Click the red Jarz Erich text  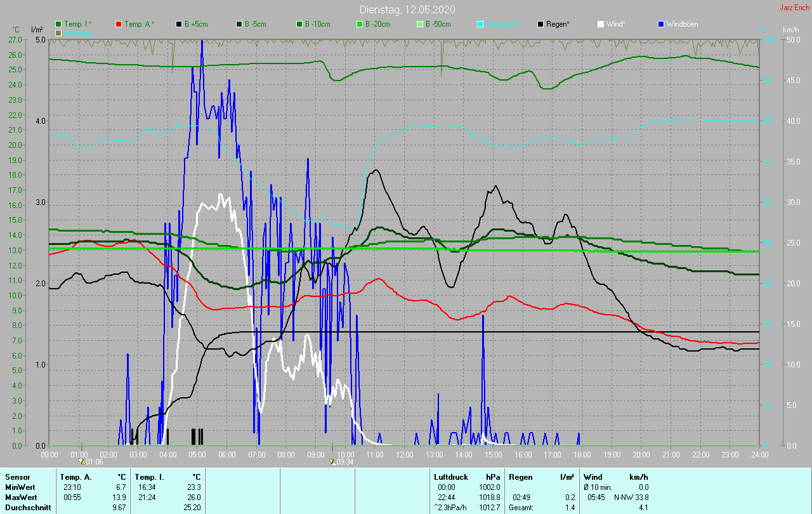[794, 8]
